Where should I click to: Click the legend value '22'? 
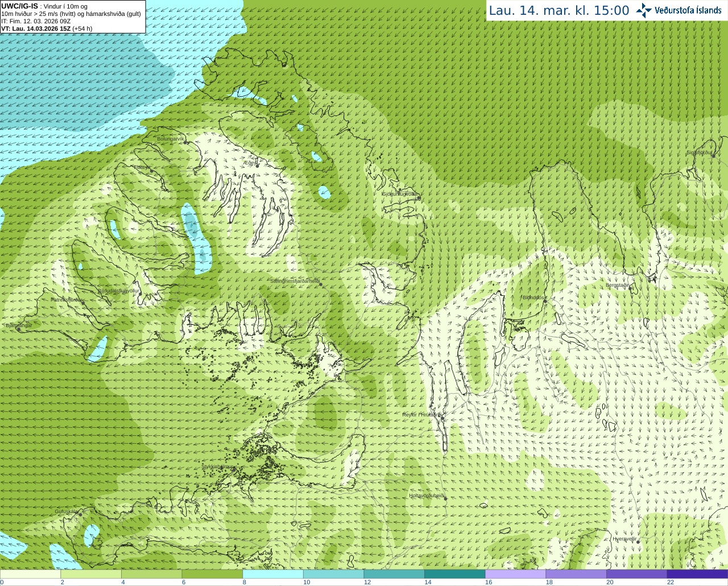click(x=671, y=582)
